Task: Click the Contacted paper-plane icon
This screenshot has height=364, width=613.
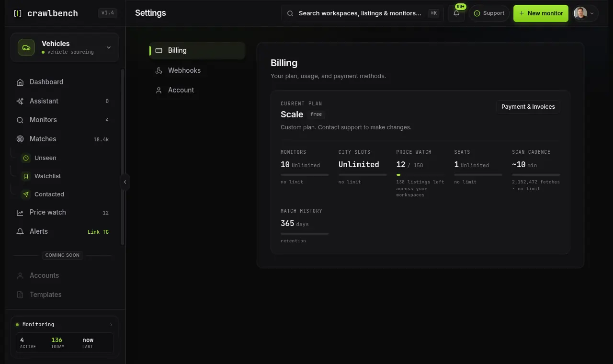Action: [x=26, y=194]
